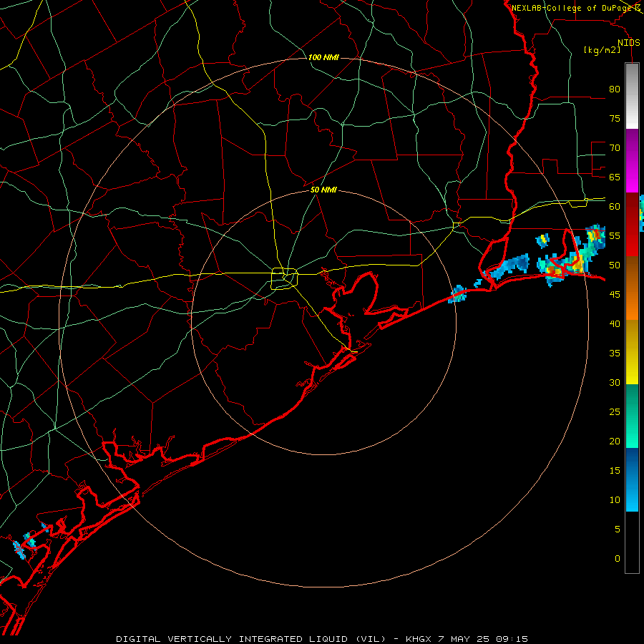
Task: Click the NIDS label
Action: point(629,43)
